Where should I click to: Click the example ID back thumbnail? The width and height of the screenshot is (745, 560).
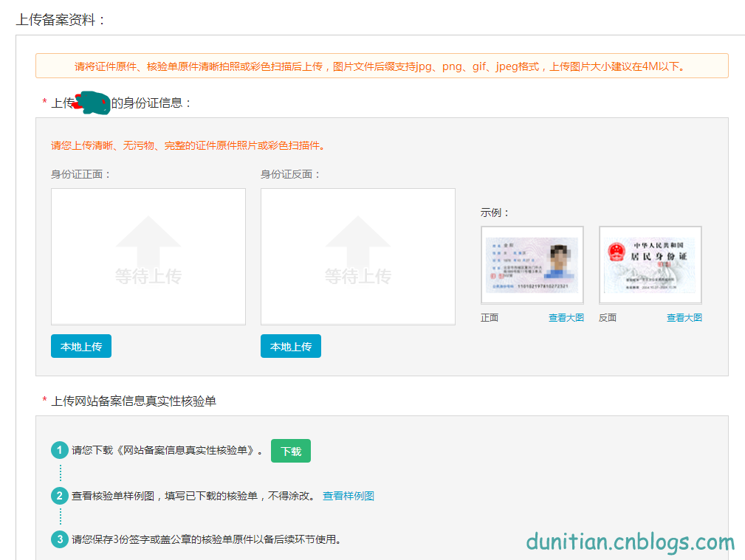650,265
